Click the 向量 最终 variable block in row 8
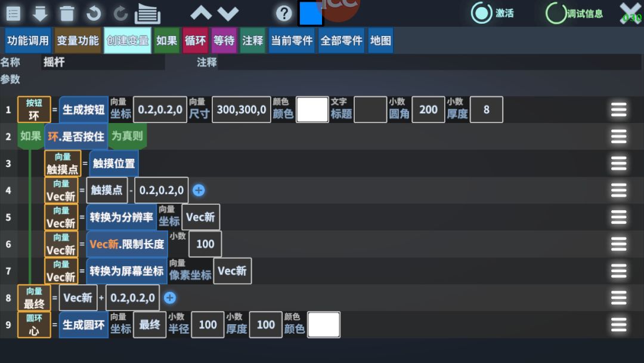 pyautogui.click(x=34, y=298)
